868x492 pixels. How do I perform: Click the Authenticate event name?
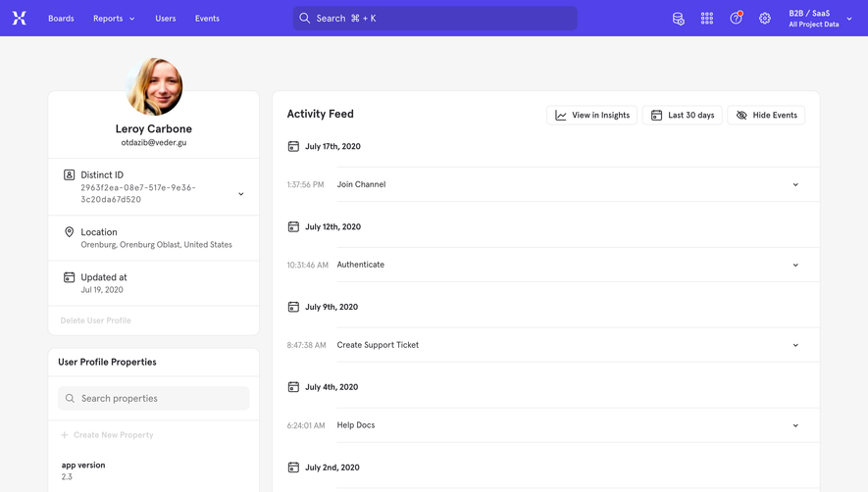click(x=360, y=265)
